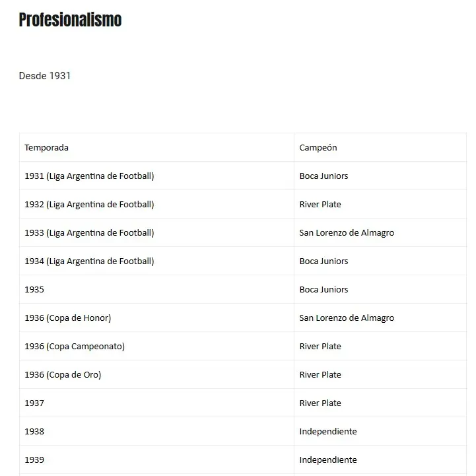Select the 1936 Copa de Oro cell
476x476 pixels.
(63, 375)
